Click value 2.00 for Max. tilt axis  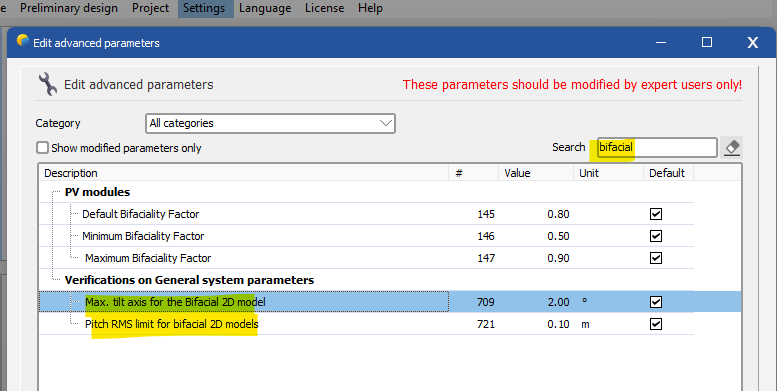558,302
